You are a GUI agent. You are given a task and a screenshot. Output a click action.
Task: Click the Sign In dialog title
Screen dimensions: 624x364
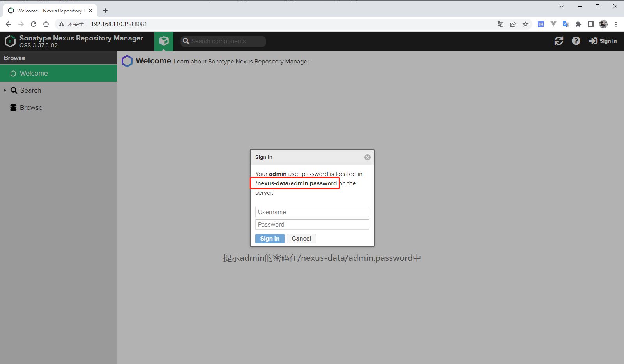(x=264, y=157)
